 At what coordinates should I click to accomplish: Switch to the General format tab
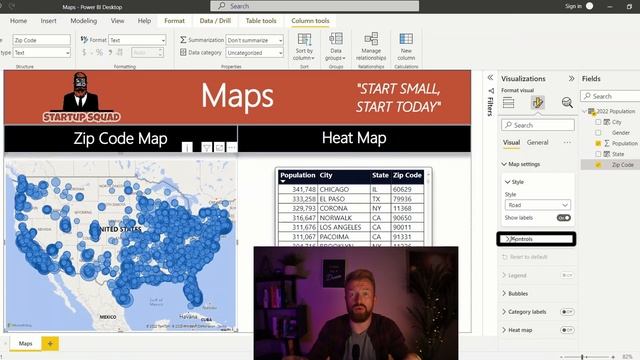coord(538,142)
